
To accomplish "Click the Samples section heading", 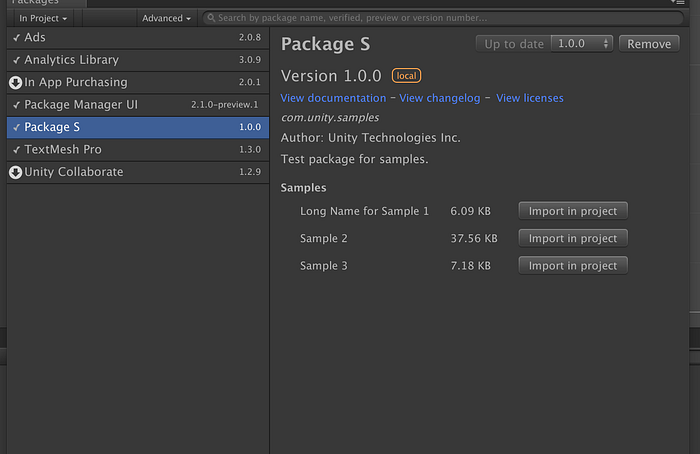I will click(304, 188).
